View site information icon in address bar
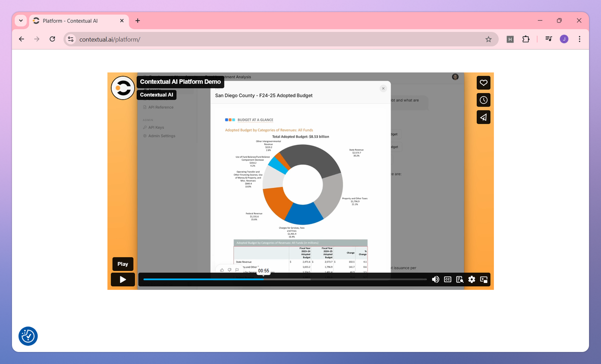 (71, 39)
